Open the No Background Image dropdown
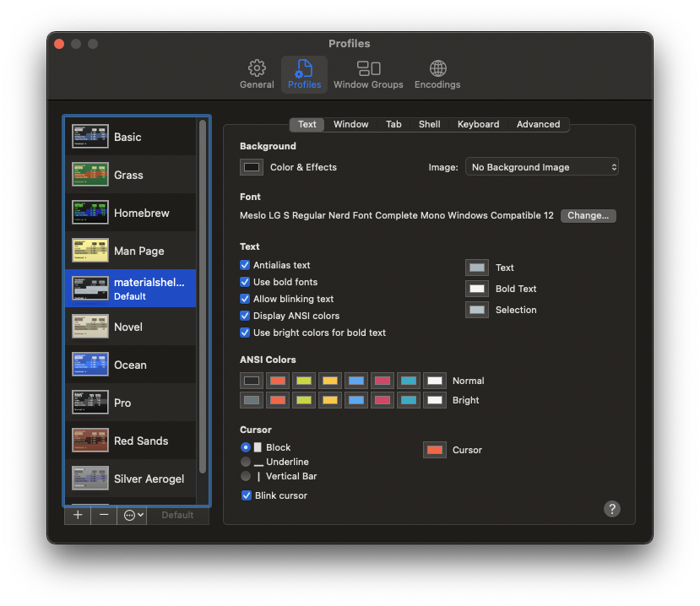The image size is (700, 606). pyautogui.click(x=541, y=166)
